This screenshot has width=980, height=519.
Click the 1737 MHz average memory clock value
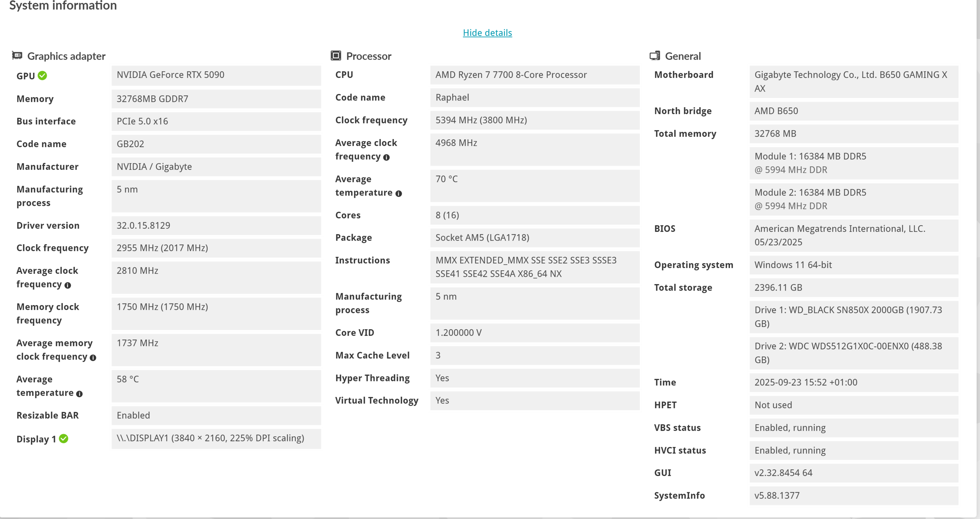216,350
